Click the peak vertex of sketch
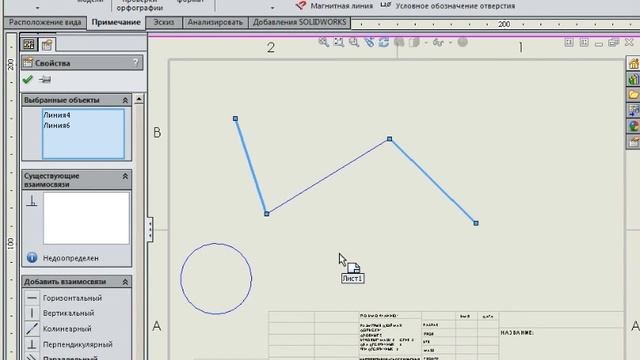 tap(389, 139)
